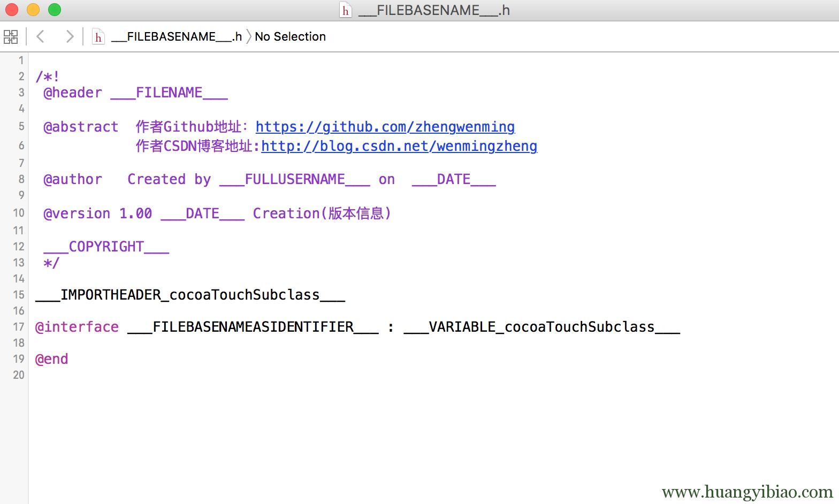The width and height of the screenshot is (839, 504).
Task: Click 'Created by' text on line 8
Action: click(169, 179)
